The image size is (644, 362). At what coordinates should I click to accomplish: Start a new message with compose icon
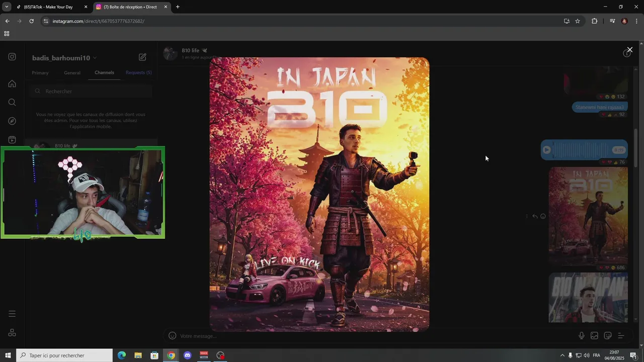tap(142, 57)
